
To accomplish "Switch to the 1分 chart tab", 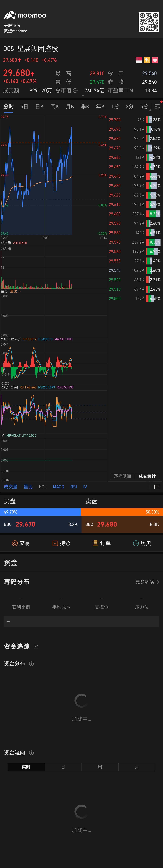I will [x=115, y=107].
